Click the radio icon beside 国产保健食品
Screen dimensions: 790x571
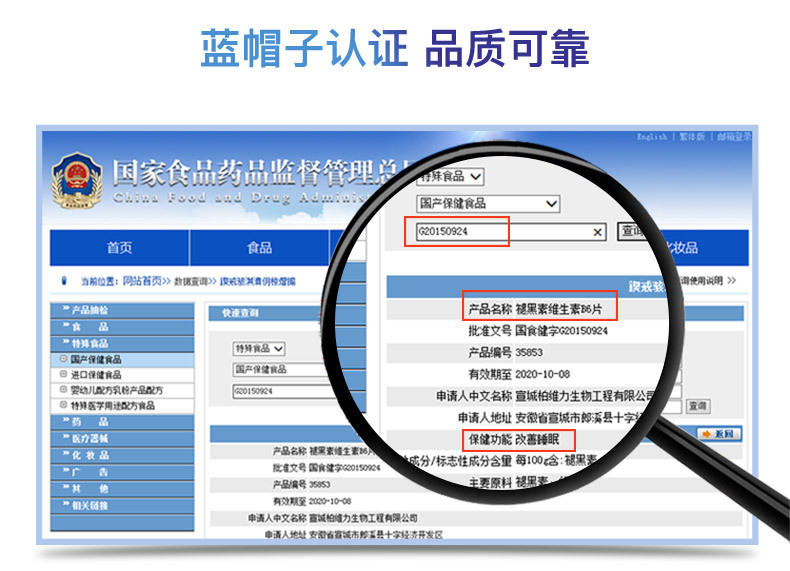click(x=65, y=359)
